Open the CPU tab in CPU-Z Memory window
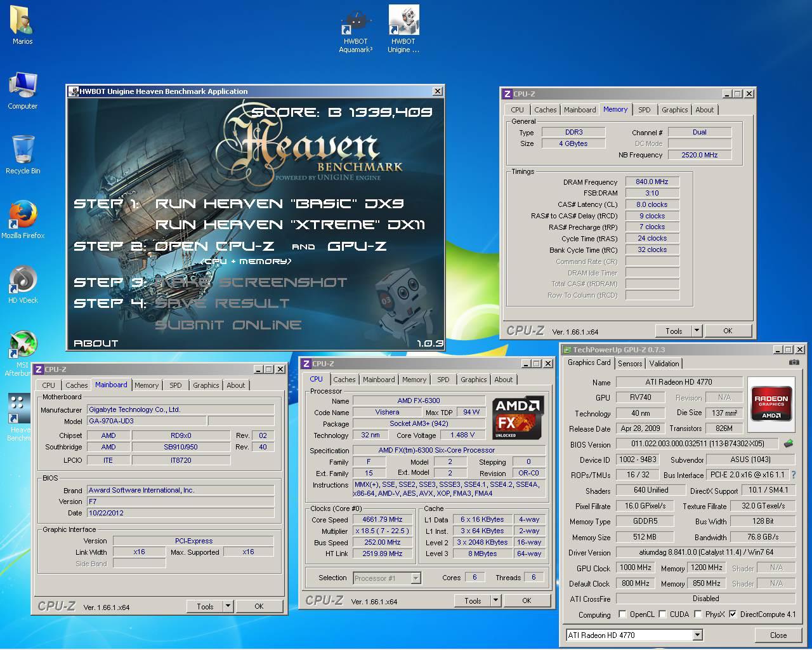This screenshot has width=812, height=650. click(518, 110)
